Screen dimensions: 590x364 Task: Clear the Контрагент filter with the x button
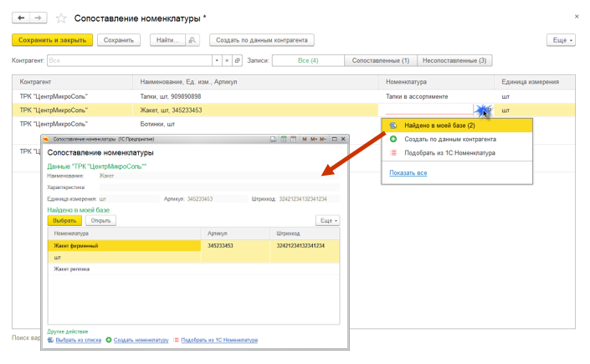coord(227,60)
